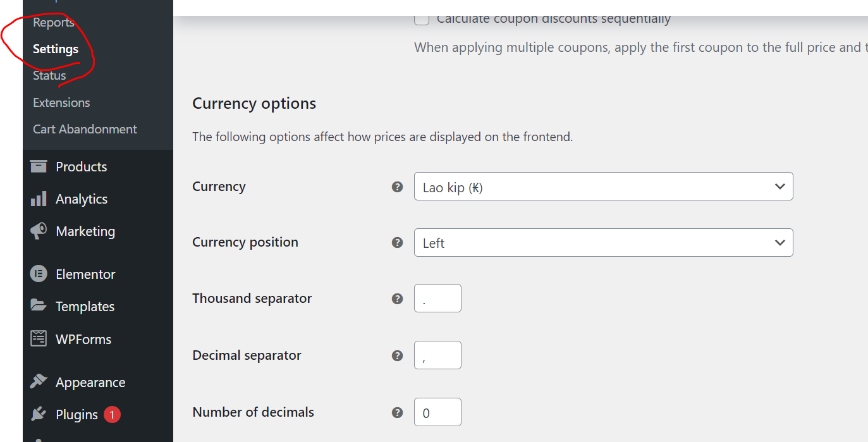
Task: Open the Currency position dropdown
Action: 603,243
